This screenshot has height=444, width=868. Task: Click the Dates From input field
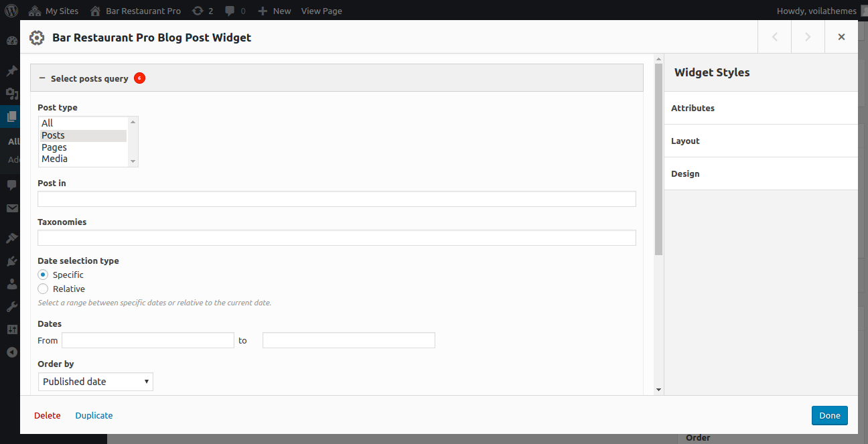pyautogui.click(x=148, y=340)
